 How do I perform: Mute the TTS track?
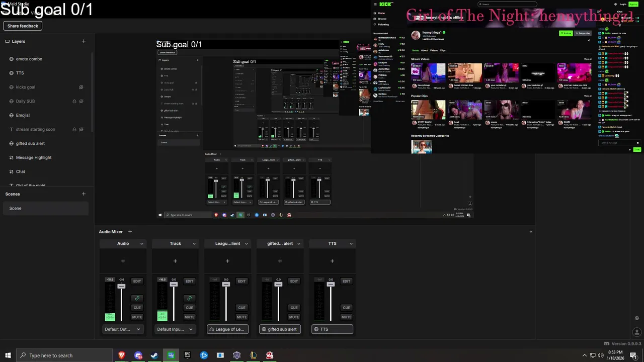click(346, 317)
